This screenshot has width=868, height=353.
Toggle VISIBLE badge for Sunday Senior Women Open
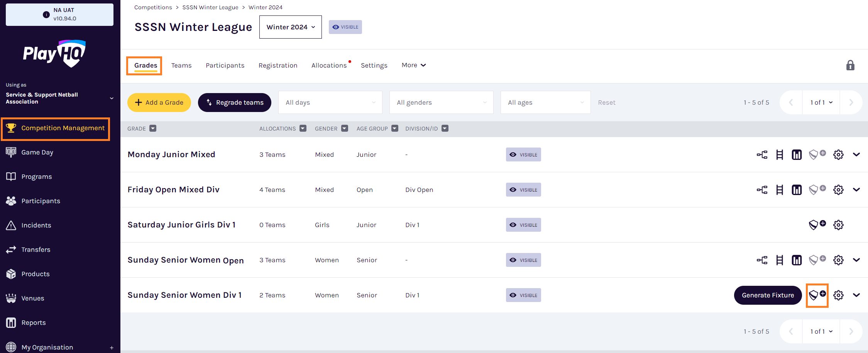click(x=523, y=260)
